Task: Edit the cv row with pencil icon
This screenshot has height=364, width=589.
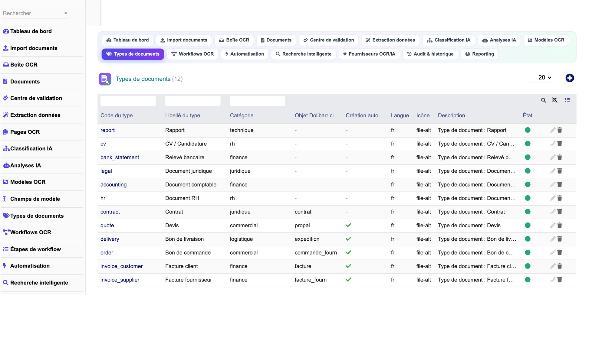Action: click(553, 144)
